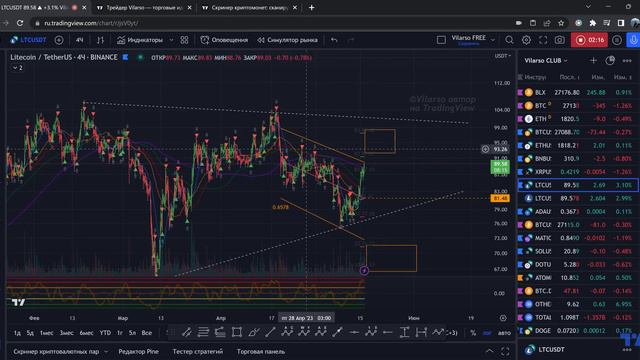Open the LTCUSDT symbol search
Viewport: 640px width, 360px height.
point(29,40)
